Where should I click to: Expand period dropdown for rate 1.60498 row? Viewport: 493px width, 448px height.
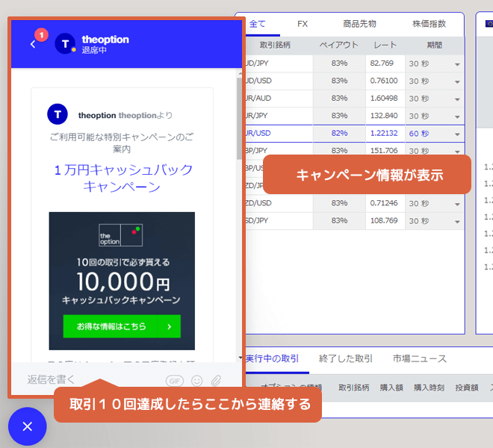pyautogui.click(x=457, y=99)
